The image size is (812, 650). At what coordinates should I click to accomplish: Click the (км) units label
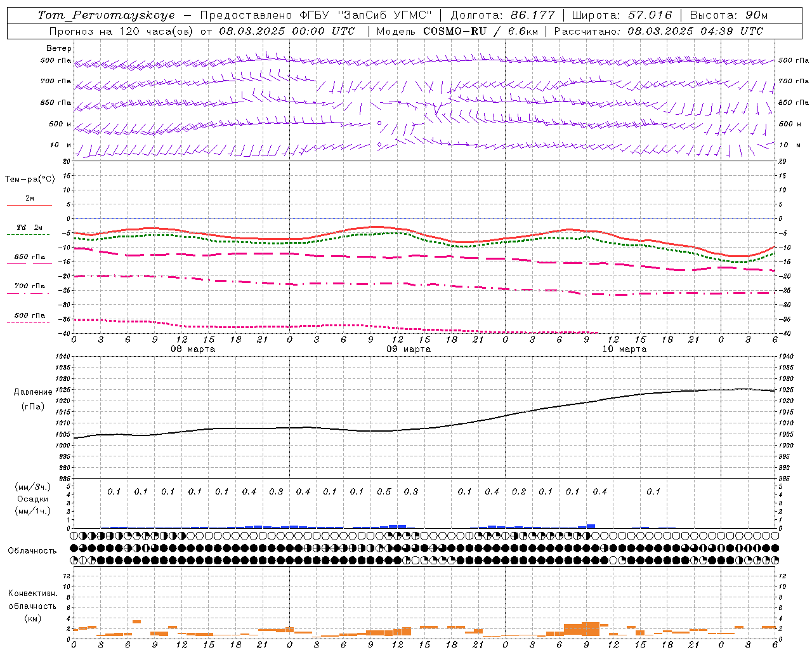click(x=32, y=618)
